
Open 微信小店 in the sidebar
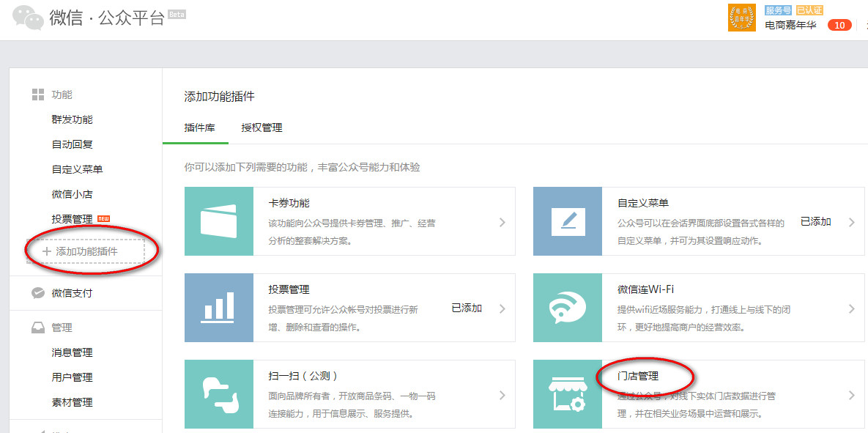click(x=72, y=194)
